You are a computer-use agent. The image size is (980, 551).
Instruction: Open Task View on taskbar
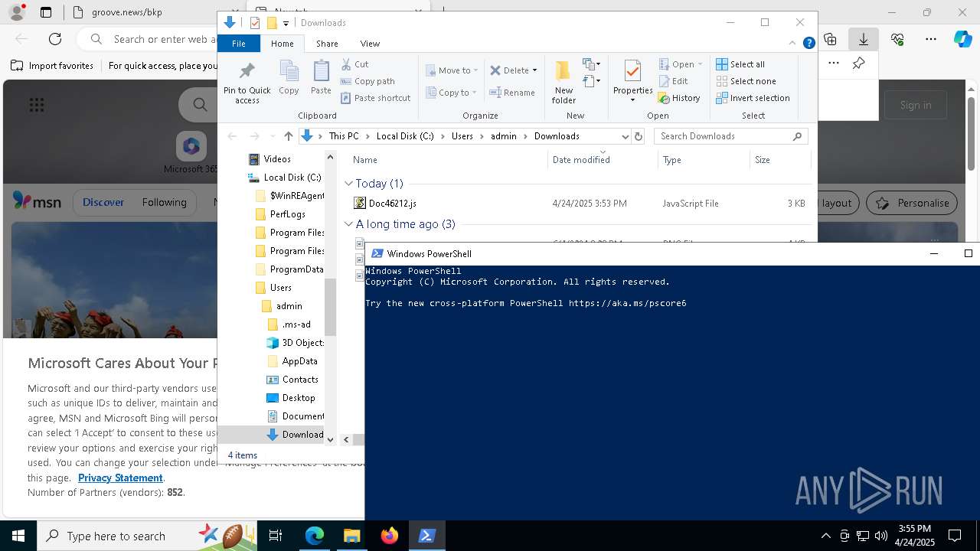tap(276, 536)
